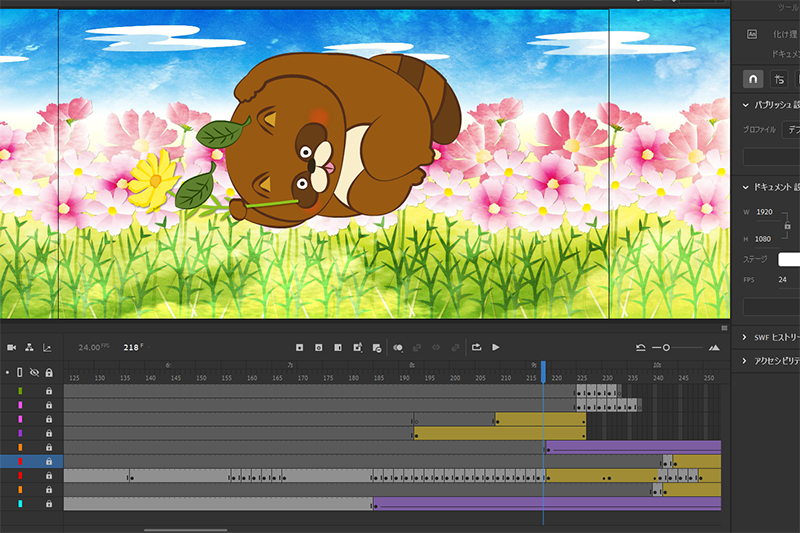This screenshot has height=533, width=800.
Task: Click the insert blank keyframe icon
Action: click(x=318, y=347)
